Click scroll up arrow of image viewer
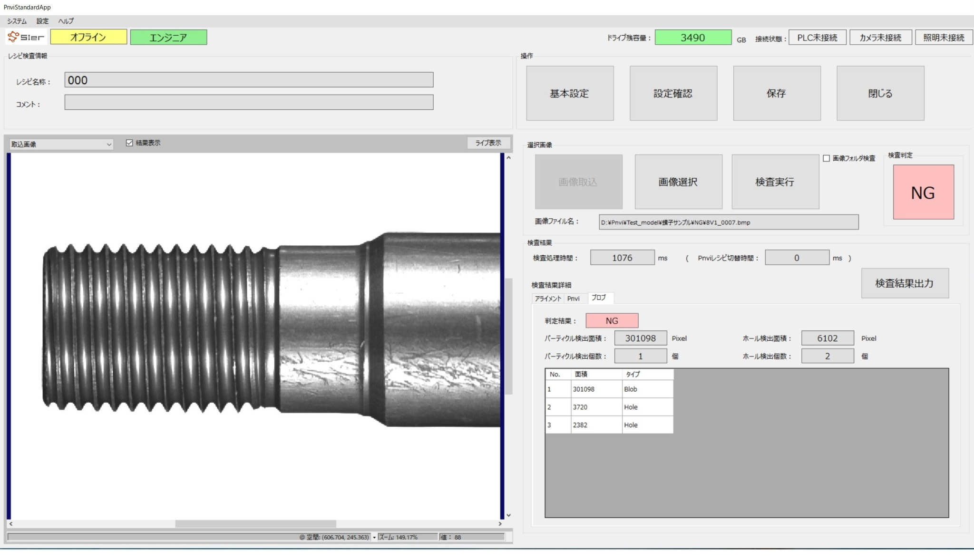Screen dimensions: 974x560 coord(508,158)
